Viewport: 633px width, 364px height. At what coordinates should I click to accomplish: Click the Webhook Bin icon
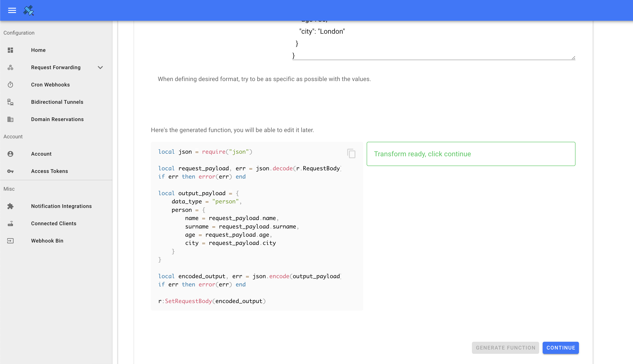pyautogui.click(x=10, y=241)
